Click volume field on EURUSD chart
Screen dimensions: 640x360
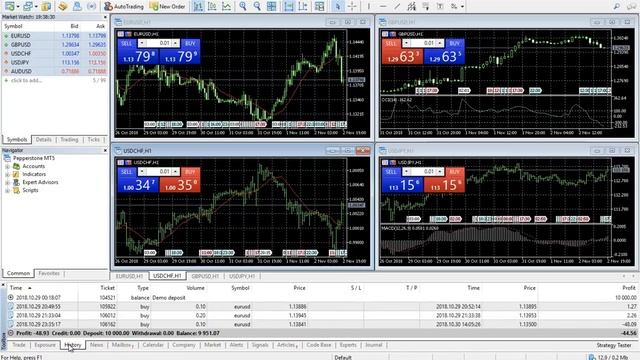pyautogui.click(x=159, y=43)
